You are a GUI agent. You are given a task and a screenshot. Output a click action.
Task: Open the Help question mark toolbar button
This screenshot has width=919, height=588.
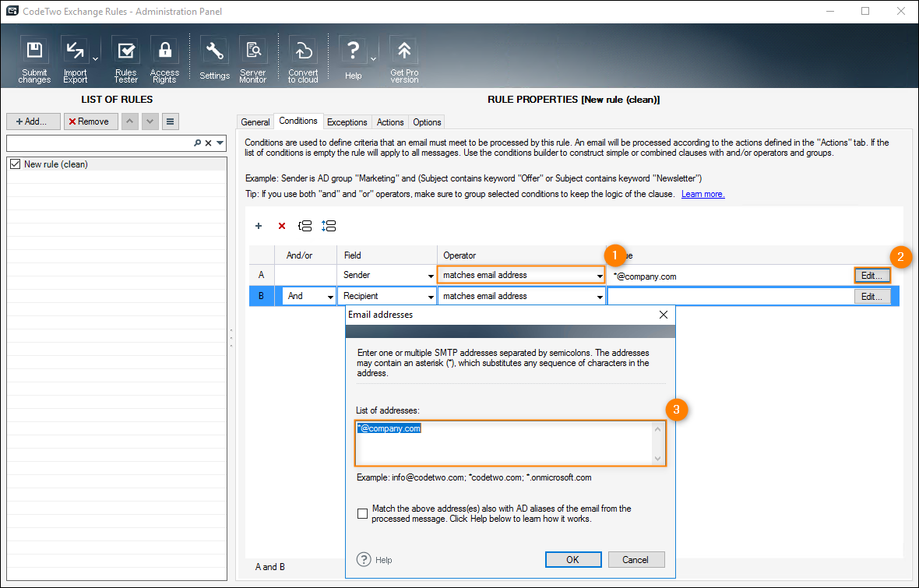354,59
